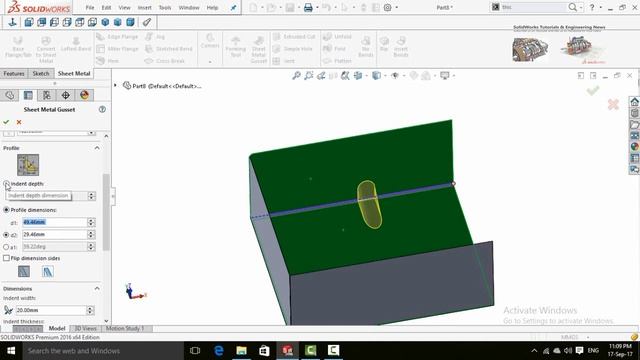
Task: Switch to the 3D Views tab
Action: tap(85, 329)
